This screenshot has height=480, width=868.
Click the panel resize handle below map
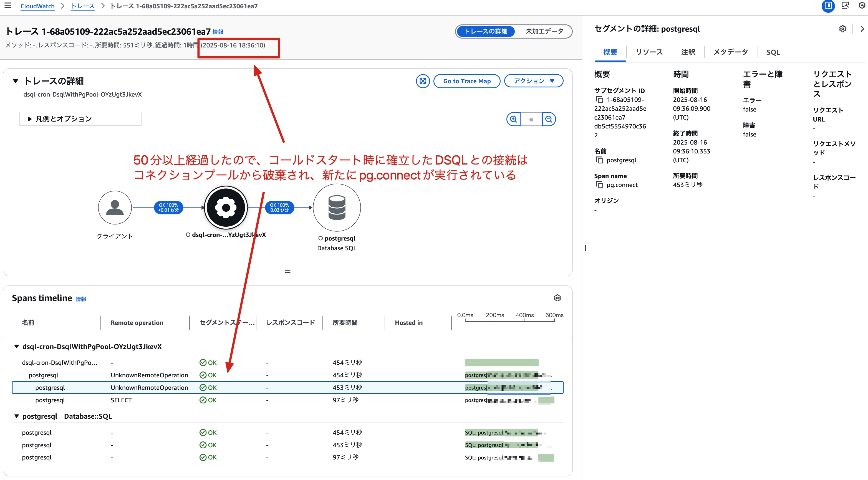click(x=287, y=271)
